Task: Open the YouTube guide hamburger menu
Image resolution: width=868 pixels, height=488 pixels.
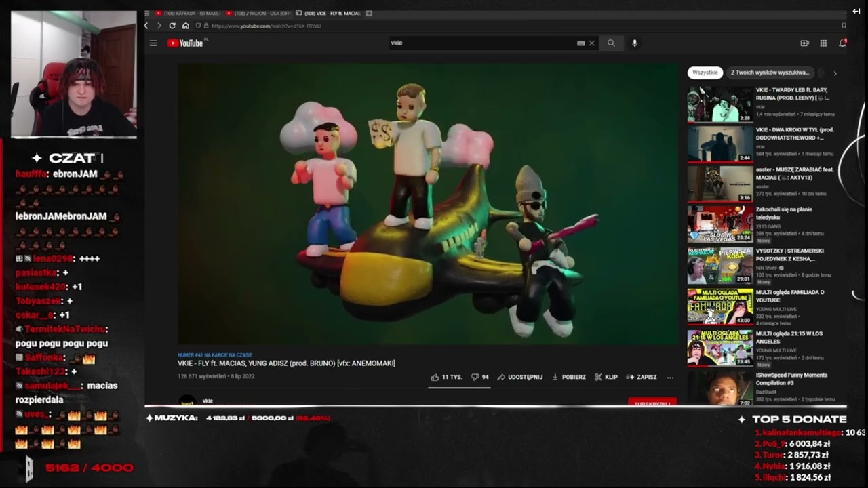Action: [153, 43]
